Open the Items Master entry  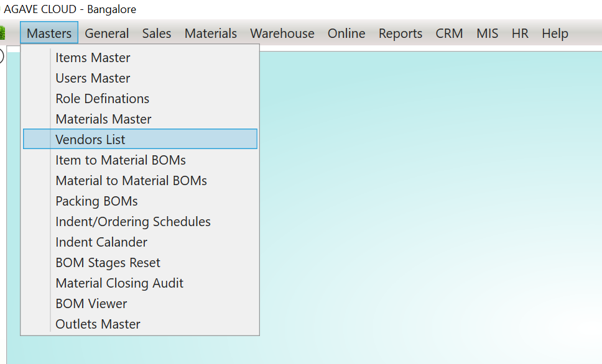(x=93, y=58)
